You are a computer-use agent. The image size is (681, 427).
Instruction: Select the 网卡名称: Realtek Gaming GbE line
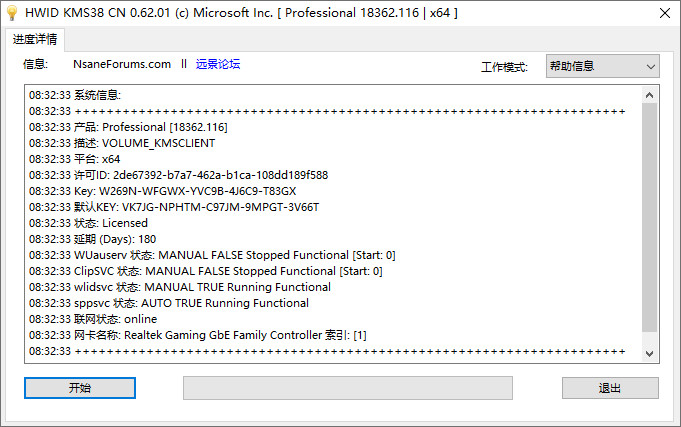click(198, 335)
